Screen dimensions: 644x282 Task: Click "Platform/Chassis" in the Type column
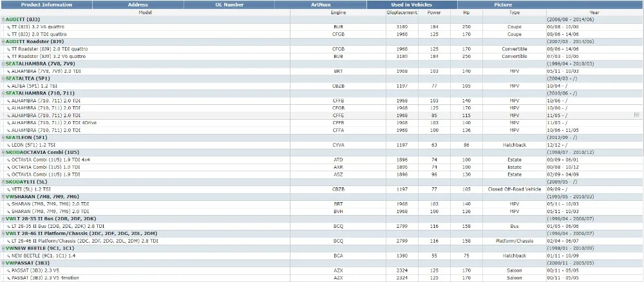tap(514, 241)
